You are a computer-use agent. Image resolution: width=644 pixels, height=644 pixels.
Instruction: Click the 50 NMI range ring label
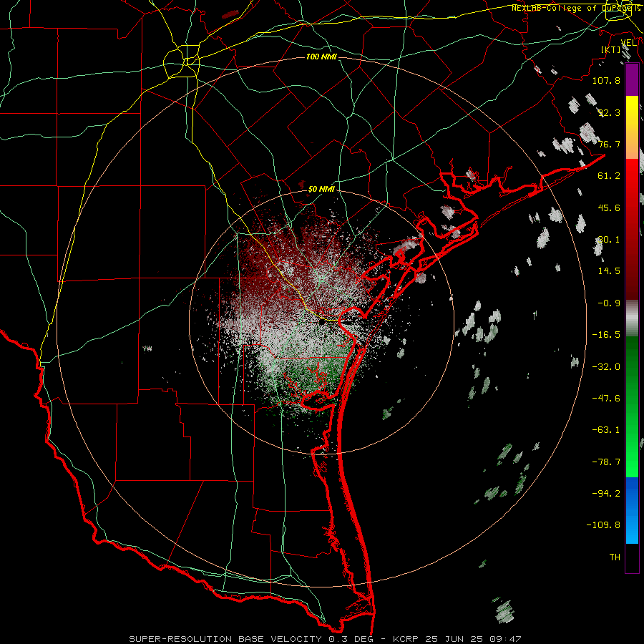pos(321,189)
